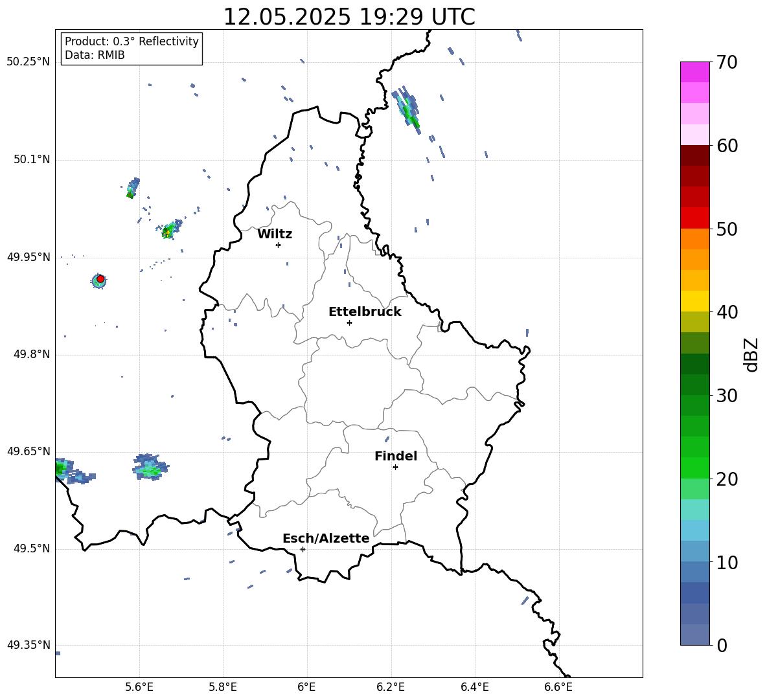
Task: Click the red circular high-reflectivity echo
Action: tap(100, 279)
